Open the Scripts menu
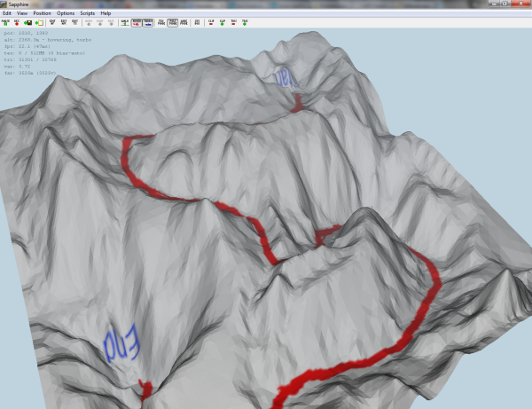The width and height of the screenshot is (532, 409). 88,13
